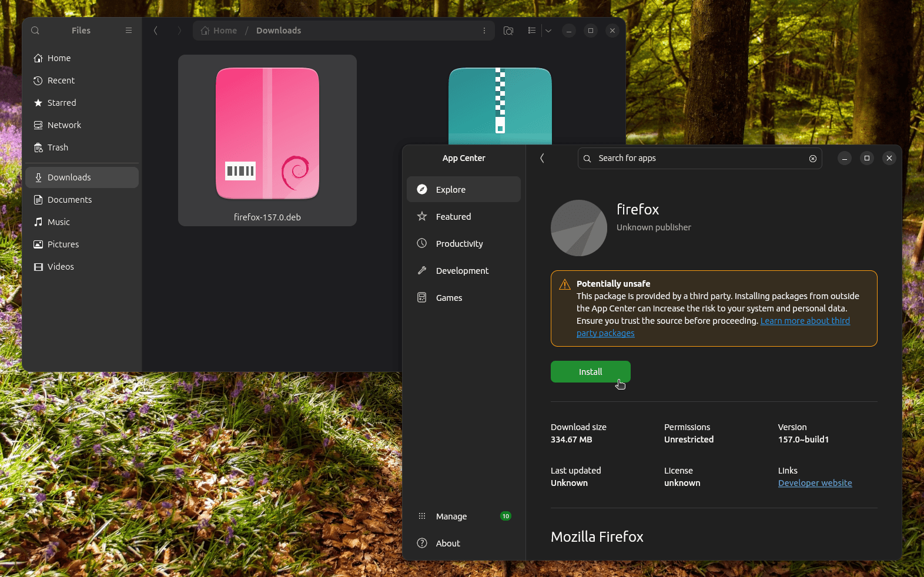Toggle list view in Files window
This screenshot has height=577, width=924.
pos(532,31)
